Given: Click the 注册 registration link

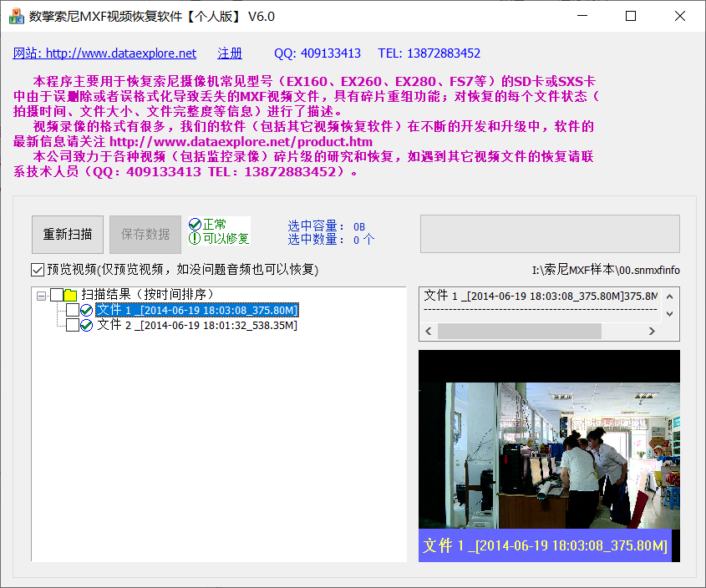Looking at the screenshot, I should [x=230, y=53].
